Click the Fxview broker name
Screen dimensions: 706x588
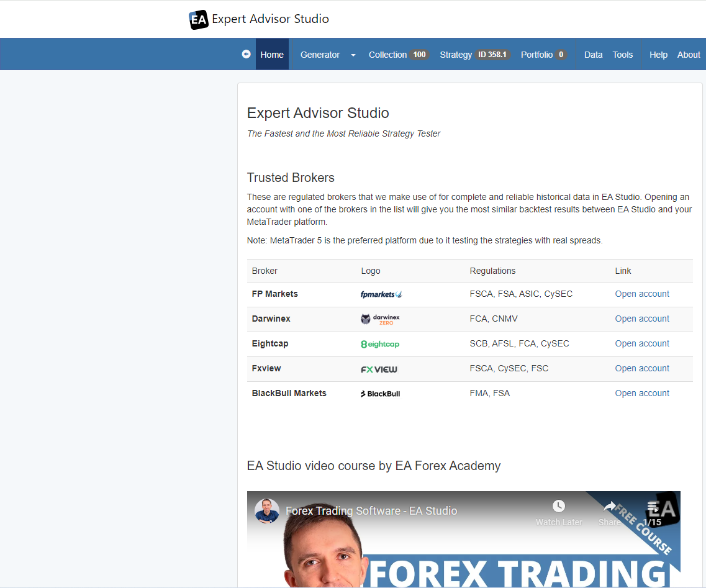tap(266, 368)
